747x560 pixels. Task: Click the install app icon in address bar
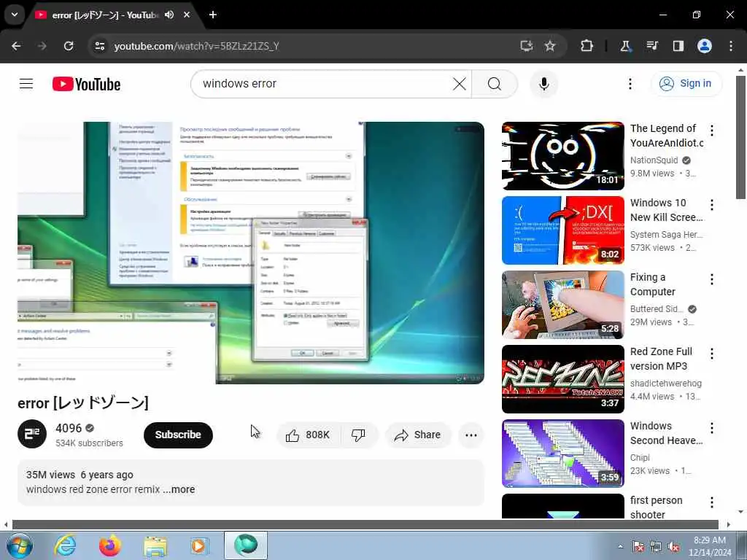pos(526,46)
